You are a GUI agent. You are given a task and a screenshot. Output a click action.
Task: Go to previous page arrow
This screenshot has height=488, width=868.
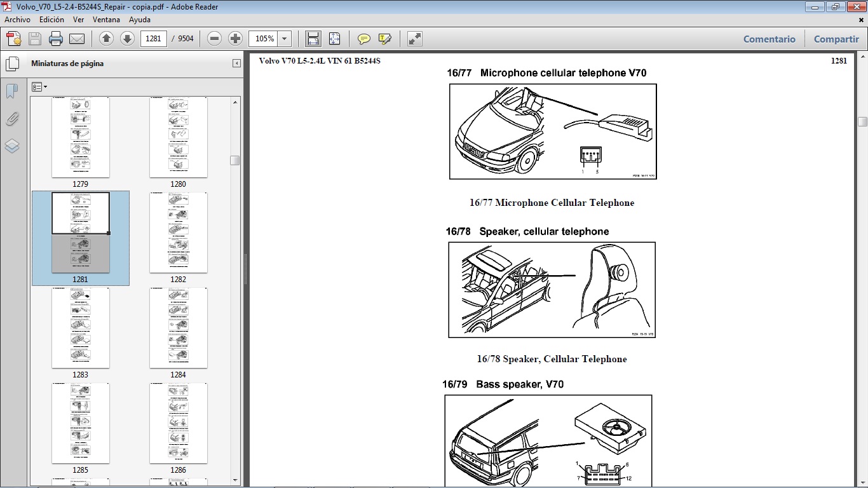107,39
